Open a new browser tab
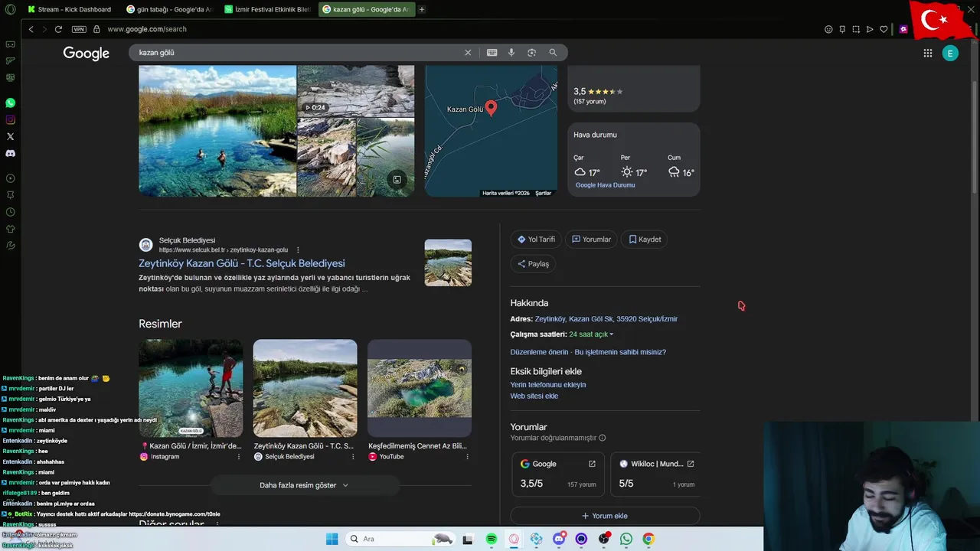The image size is (980, 551). [x=422, y=9]
